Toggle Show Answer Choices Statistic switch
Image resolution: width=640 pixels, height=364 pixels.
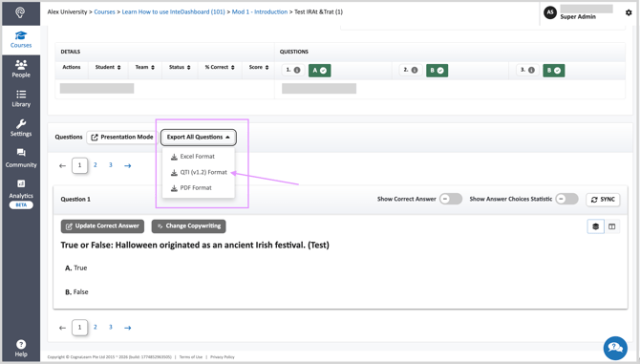coord(567,199)
